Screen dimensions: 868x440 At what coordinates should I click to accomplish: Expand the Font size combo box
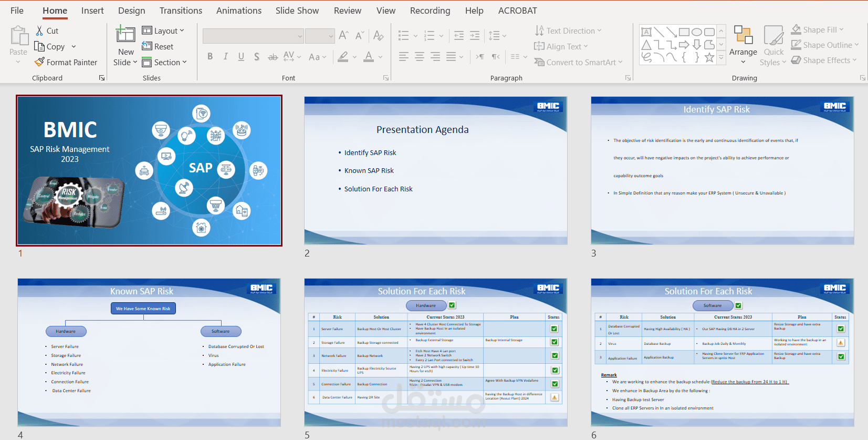tap(331, 36)
